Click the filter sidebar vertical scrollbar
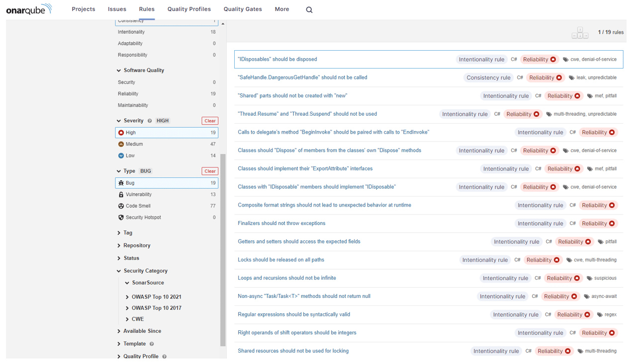 coord(223,248)
